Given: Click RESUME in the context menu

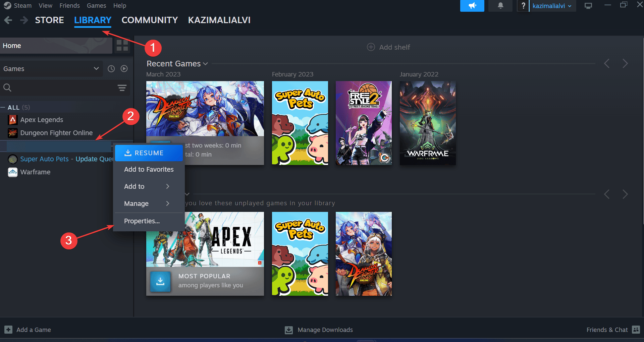Looking at the screenshot, I should (149, 153).
